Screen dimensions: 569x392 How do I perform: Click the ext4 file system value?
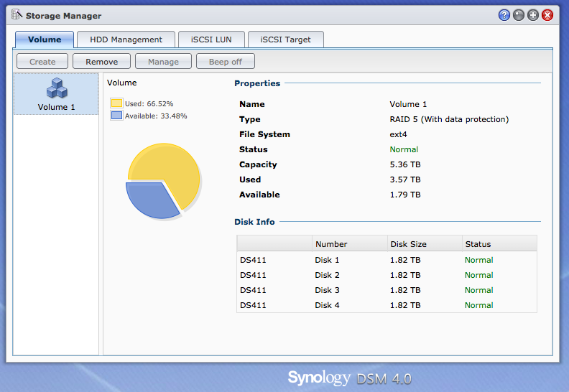point(398,134)
